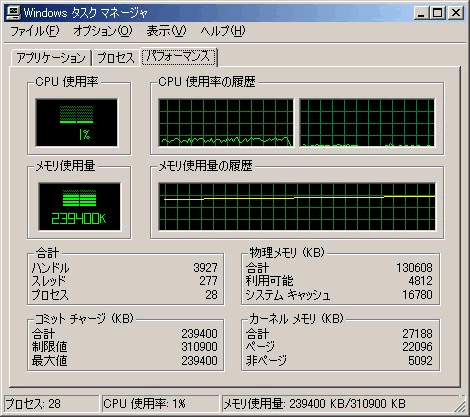Click the コミット チャージ (KB) group heading
The width and height of the screenshot is (470, 417).
coord(84,319)
